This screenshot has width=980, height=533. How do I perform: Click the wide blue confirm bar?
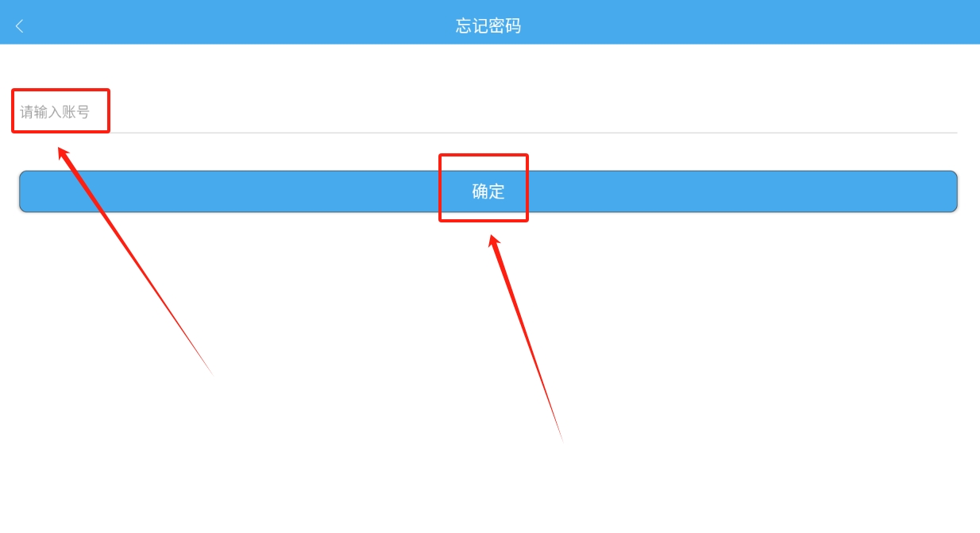tap(488, 191)
